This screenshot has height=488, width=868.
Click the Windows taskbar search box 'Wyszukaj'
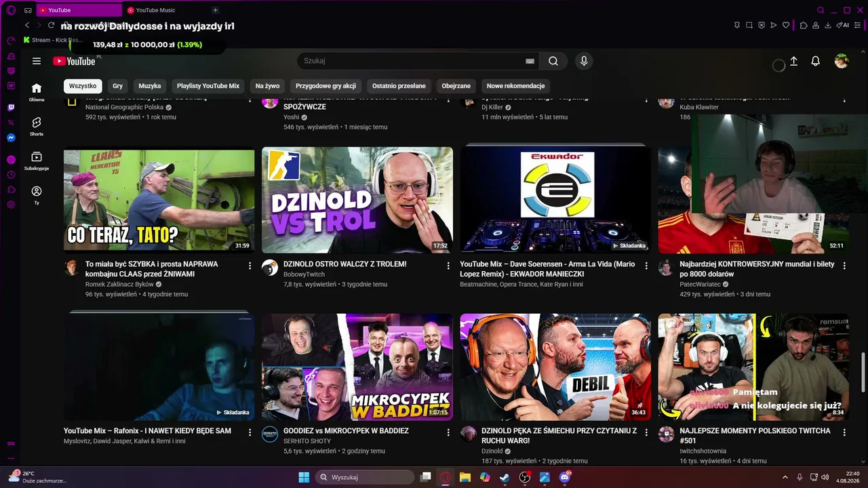tap(365, 477)
